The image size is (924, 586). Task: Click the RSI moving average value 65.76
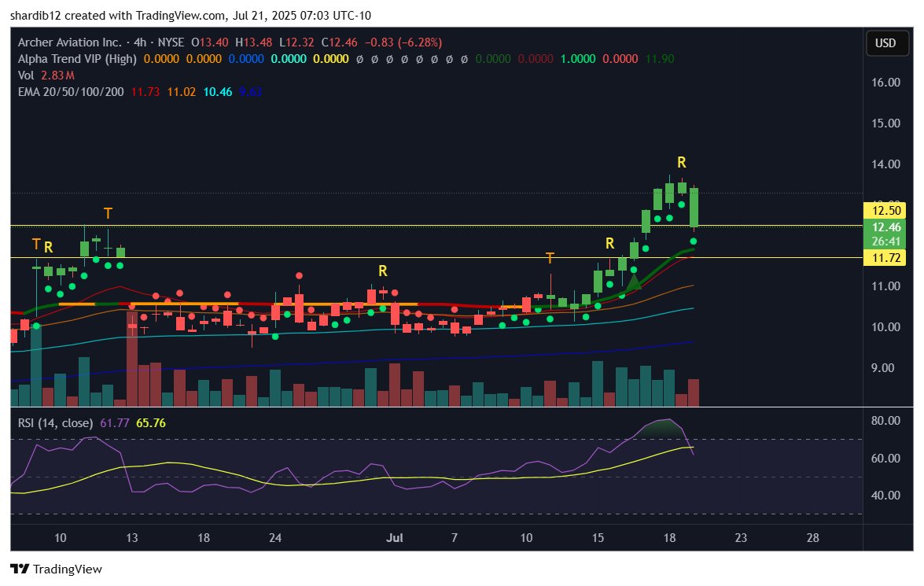tap(151, 422)
